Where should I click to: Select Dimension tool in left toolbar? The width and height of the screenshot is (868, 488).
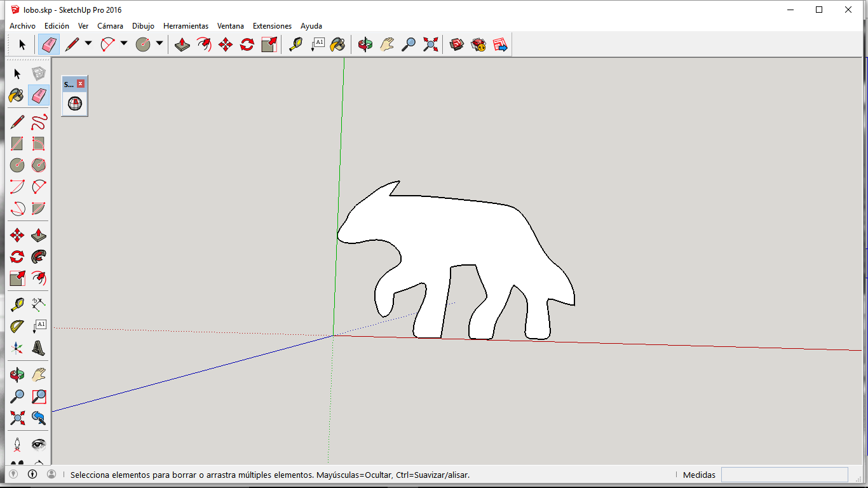pyautogui.click(x=39, y=304)
